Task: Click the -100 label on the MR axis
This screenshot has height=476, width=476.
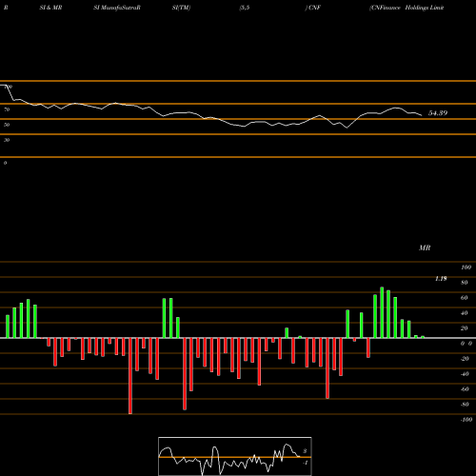Action: point(466,420)
